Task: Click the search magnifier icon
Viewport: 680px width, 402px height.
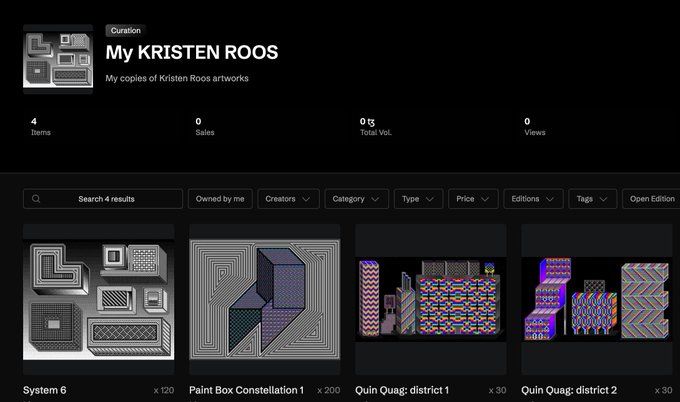Action: point(36,199)
